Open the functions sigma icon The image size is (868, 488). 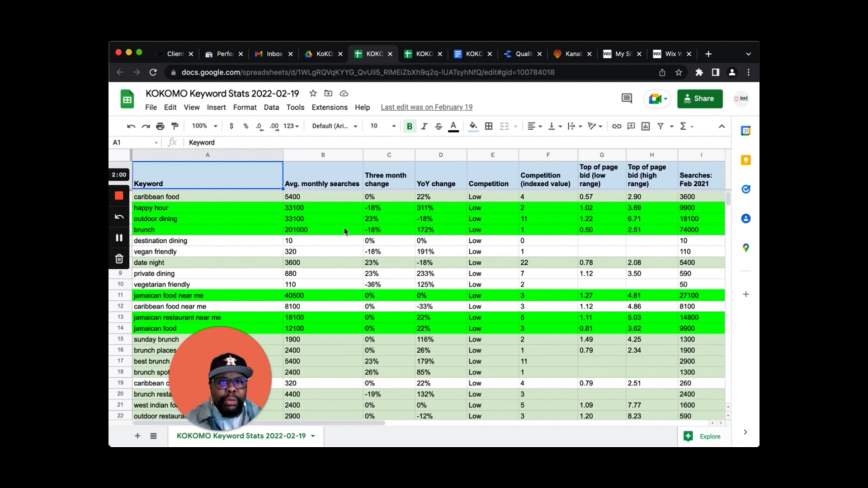coord(683,126)
